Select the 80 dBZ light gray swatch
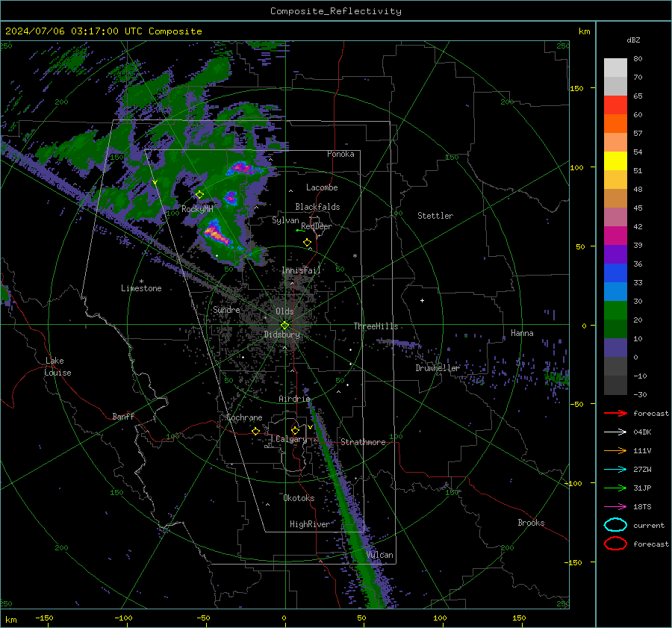This screenshot has width=672, height=628. [615, 68]
